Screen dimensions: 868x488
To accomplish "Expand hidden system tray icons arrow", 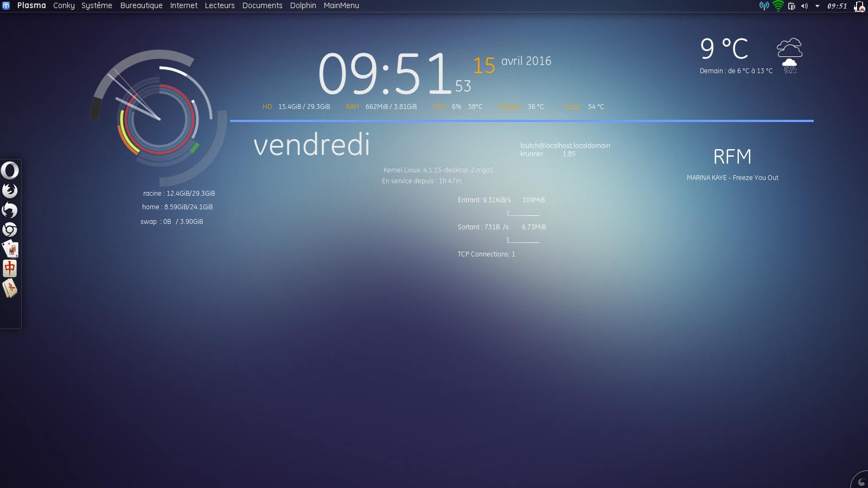I will pyautogui.click(x=817, y=6).
